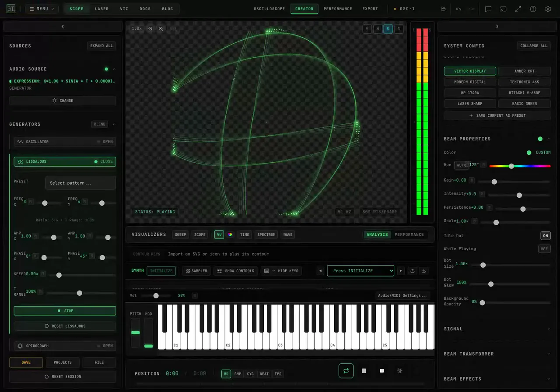Toggle loop playback in the transport

coord(346,371)
